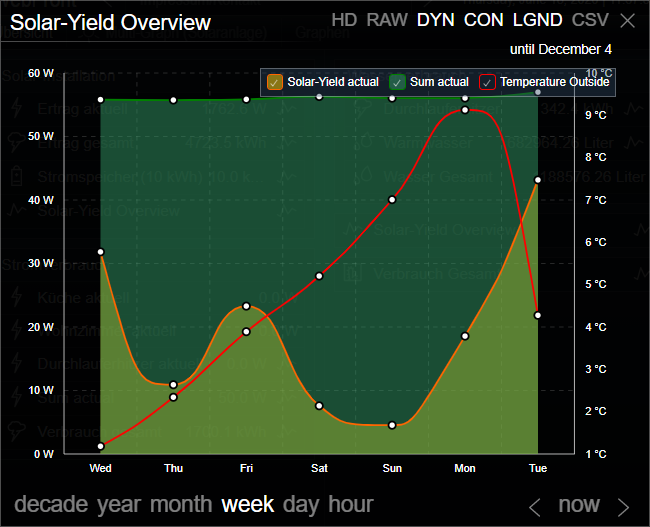
Task: Close the Solar-Yield Overview dialog
Action: click(627, 21)
